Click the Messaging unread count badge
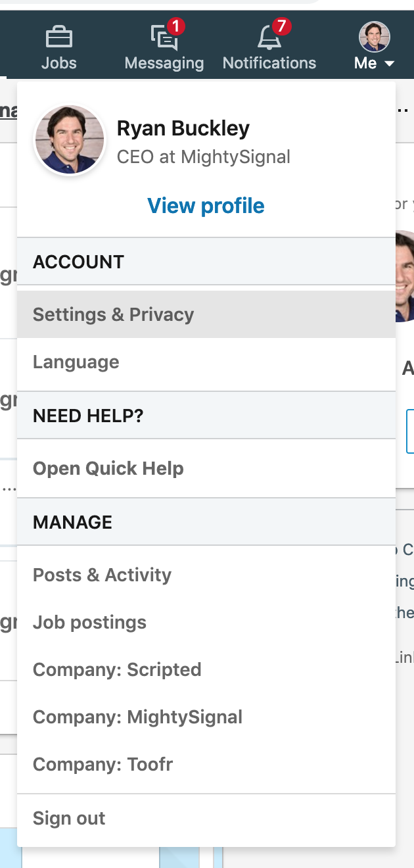Screen dimensions: 414x868 176,27
